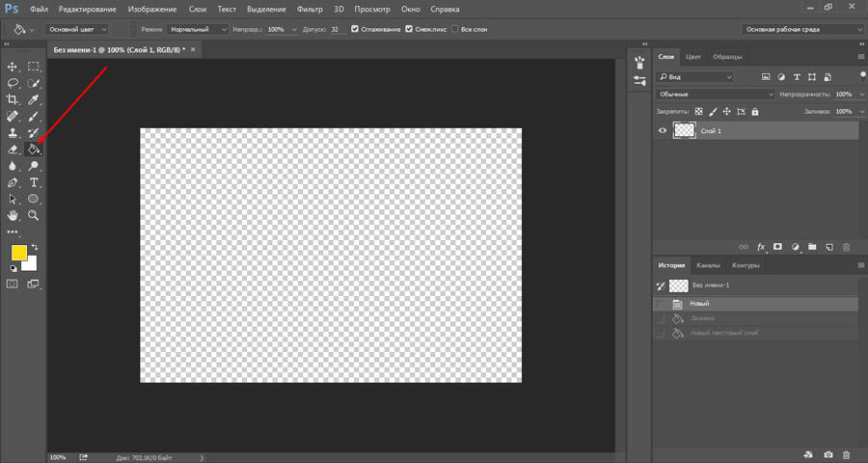Toggle Quick Mask mode icon
The width and height of the screenshot is (868, 463).
(13, 284)
